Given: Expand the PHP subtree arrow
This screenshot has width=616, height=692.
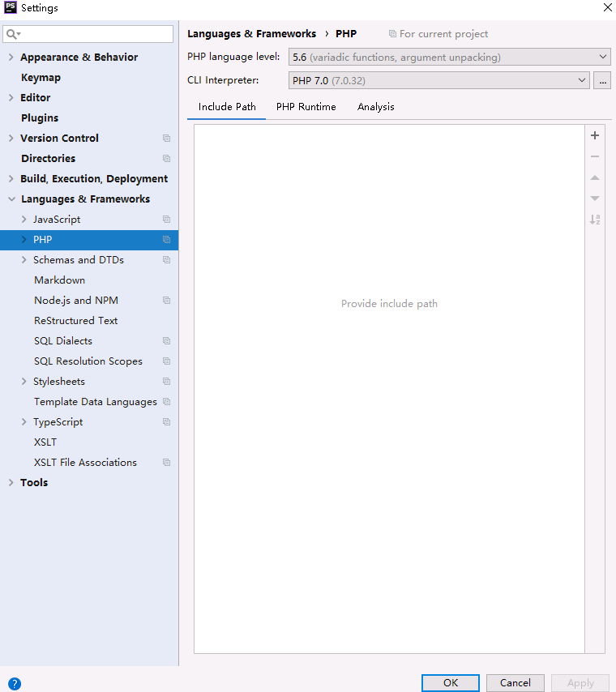Looking at the screenshot, I should [x=24, y=240].
